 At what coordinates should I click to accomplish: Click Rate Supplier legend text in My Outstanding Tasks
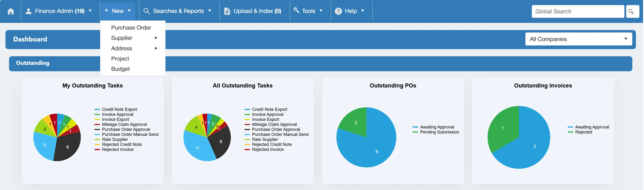[x=115, y=139]
